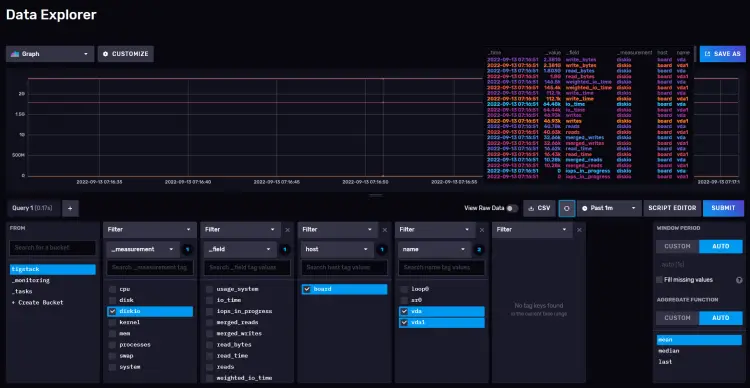This screenshot has height=388, width=750.
Task: Uncheck the vda name value
Action: (404, 311)
